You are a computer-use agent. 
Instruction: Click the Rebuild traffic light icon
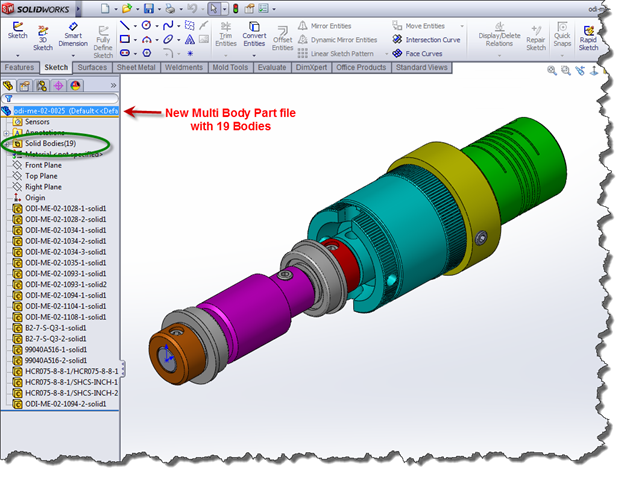coord(236,9)
